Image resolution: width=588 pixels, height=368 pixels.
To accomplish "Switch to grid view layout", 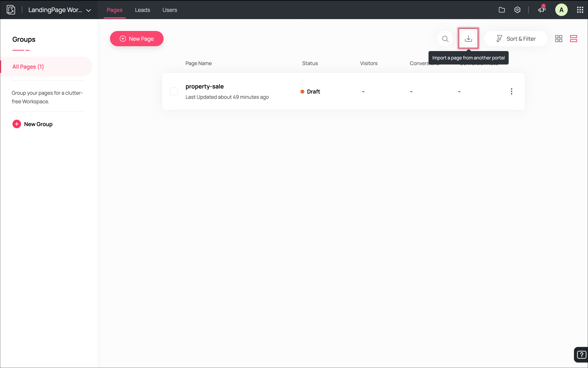I will point(559,39).
